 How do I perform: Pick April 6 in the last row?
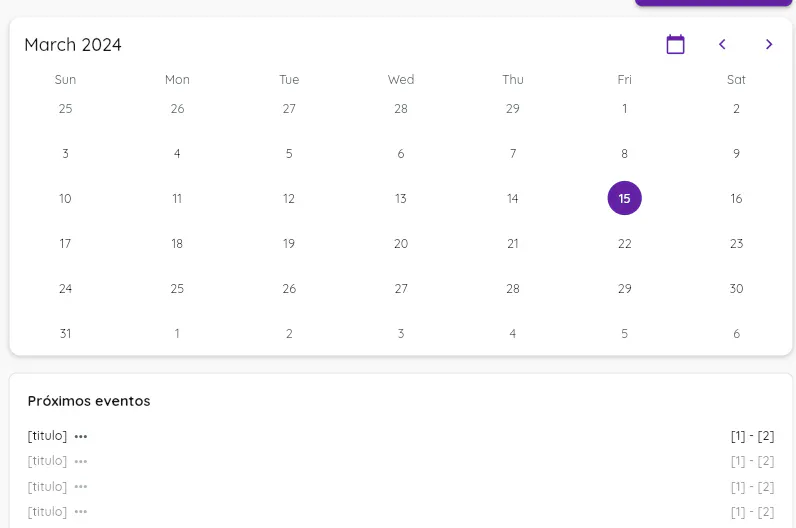736,333
